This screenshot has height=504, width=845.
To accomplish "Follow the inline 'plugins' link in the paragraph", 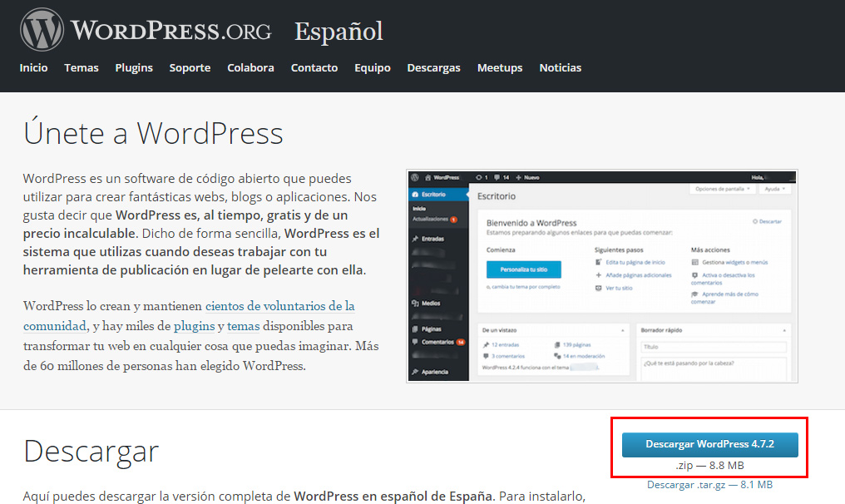I will pyautogui.click(x=194, y=326).
